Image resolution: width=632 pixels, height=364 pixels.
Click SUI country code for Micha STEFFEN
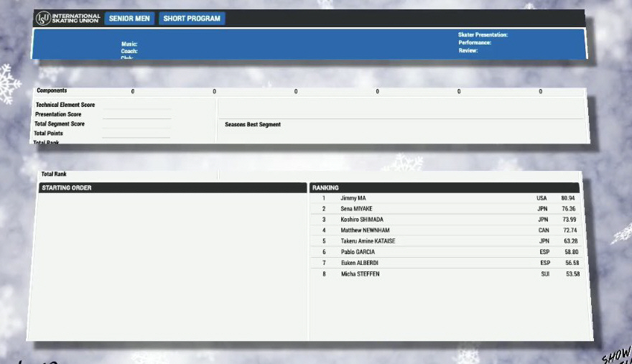coord(545,274)
